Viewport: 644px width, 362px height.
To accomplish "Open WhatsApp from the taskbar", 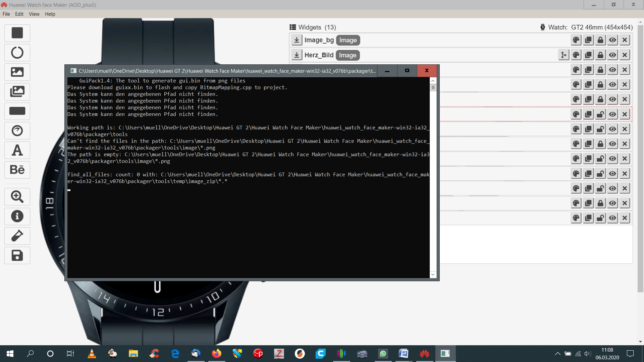I will (x=383, y=354).
